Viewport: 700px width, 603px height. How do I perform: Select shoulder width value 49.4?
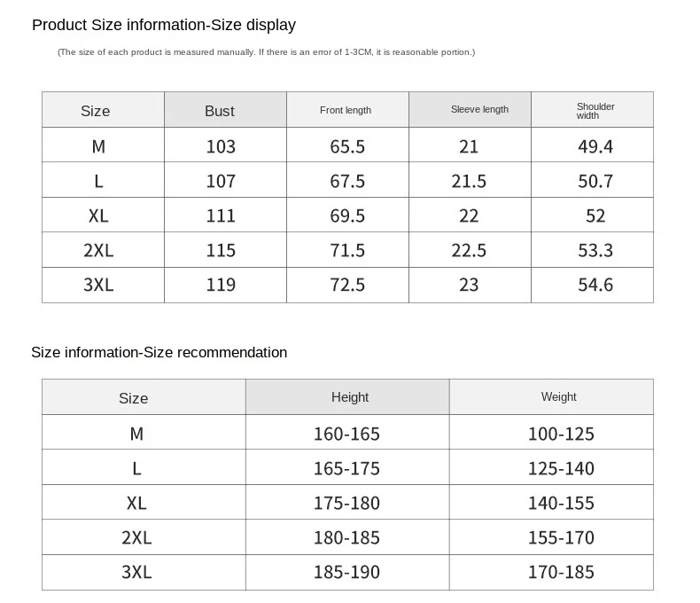595,146
